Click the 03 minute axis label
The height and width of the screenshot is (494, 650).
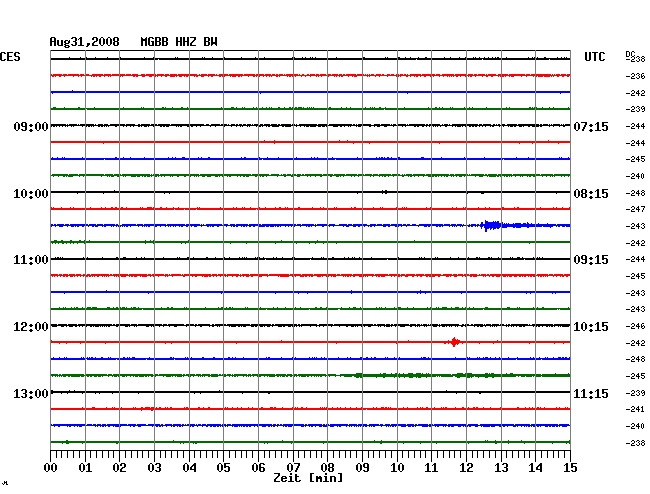point(154,468)
